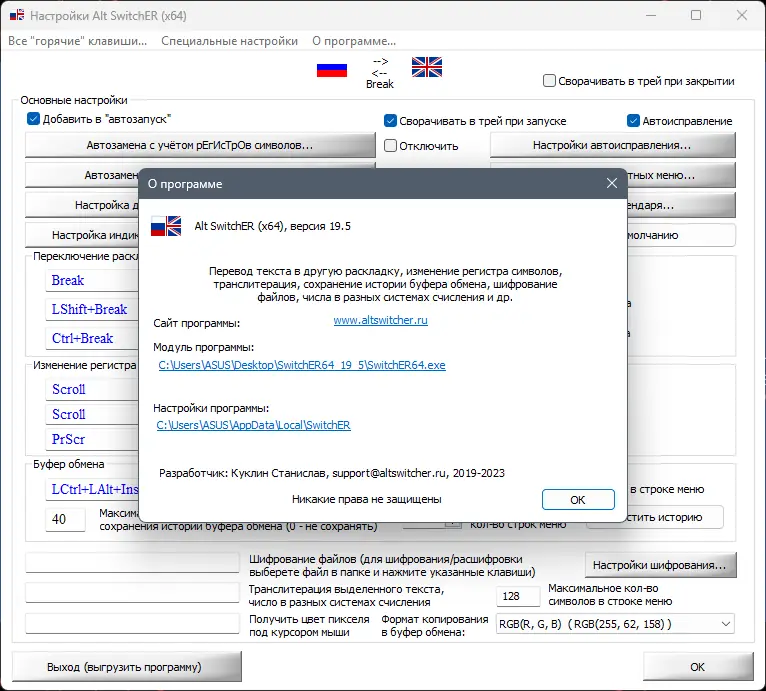
Task: Click OK button in the main settings window
Action: (698, 667)
